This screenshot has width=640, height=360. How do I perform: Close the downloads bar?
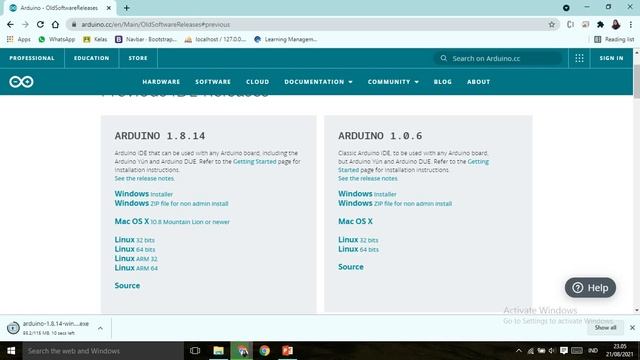pyautogui.click(x=632, y=328)
